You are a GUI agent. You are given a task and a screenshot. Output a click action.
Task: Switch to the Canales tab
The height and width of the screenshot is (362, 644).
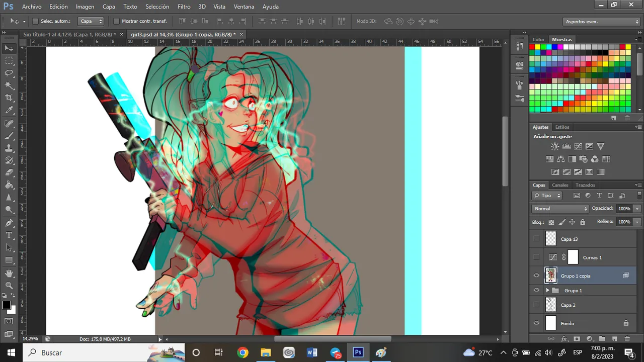tap(560, 185)
